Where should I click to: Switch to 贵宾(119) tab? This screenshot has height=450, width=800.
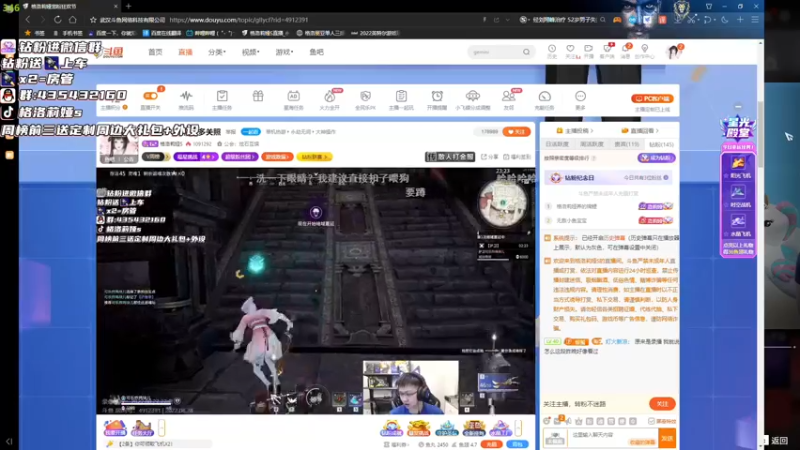point(627,144)
